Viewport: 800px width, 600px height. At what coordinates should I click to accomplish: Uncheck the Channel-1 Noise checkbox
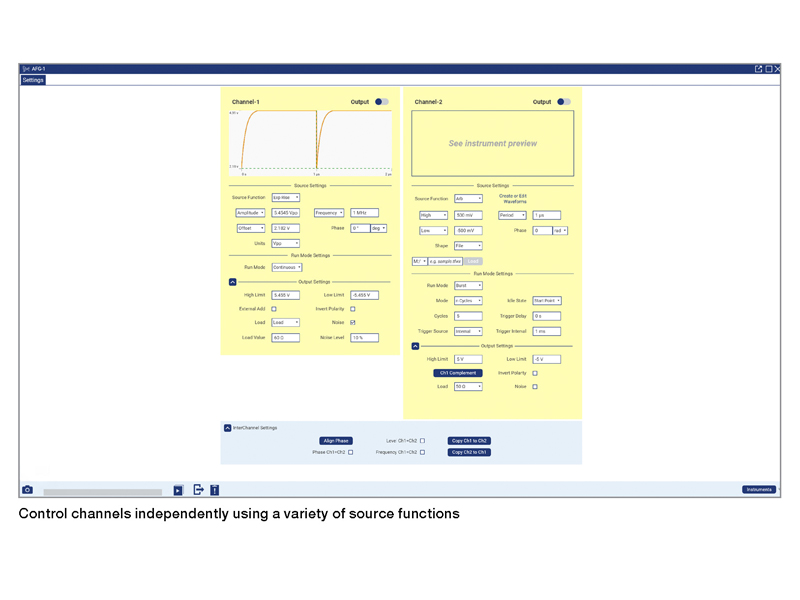(353, 322)
